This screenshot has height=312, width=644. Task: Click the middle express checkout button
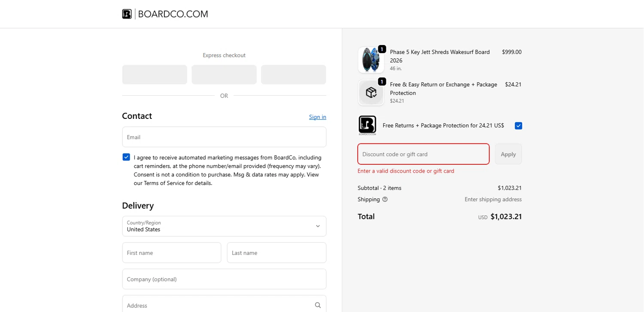[x=224, y=75]
